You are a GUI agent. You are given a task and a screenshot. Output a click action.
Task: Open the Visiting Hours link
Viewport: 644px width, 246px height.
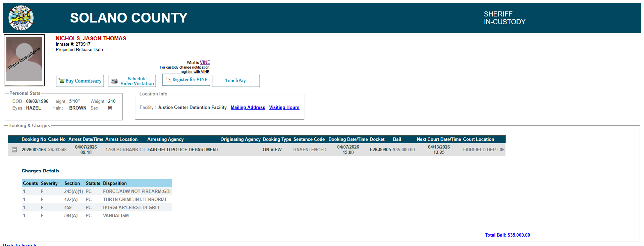coord(284,108)
